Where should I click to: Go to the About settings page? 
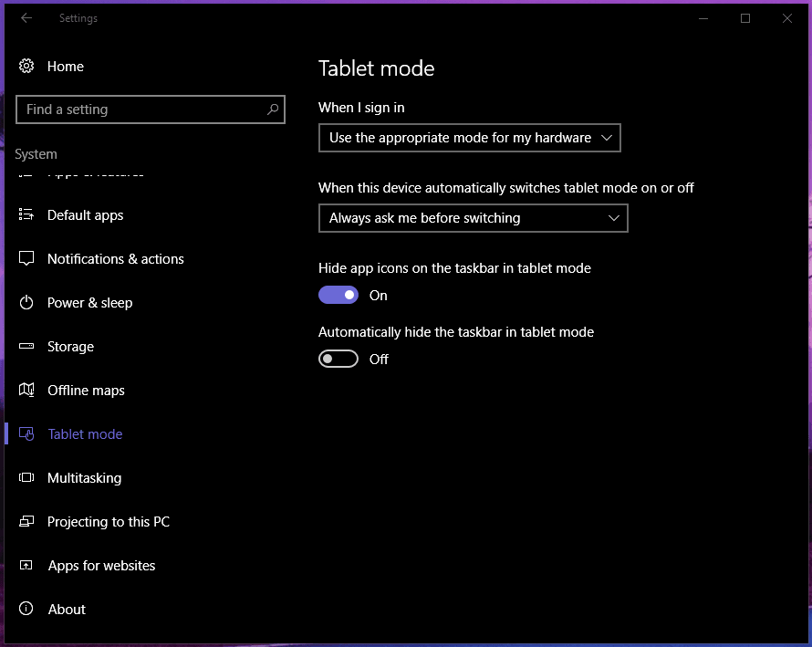coord(67,610)
